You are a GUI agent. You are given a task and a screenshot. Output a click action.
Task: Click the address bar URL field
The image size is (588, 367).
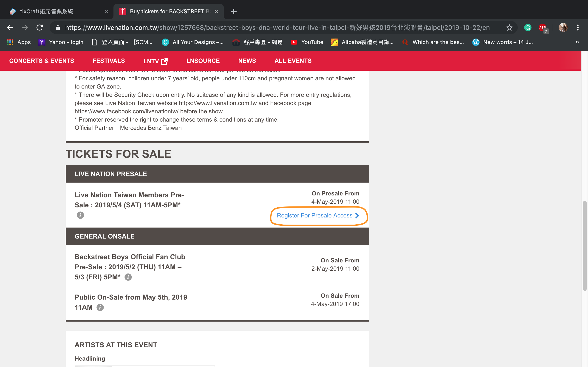tap(277, 28)
